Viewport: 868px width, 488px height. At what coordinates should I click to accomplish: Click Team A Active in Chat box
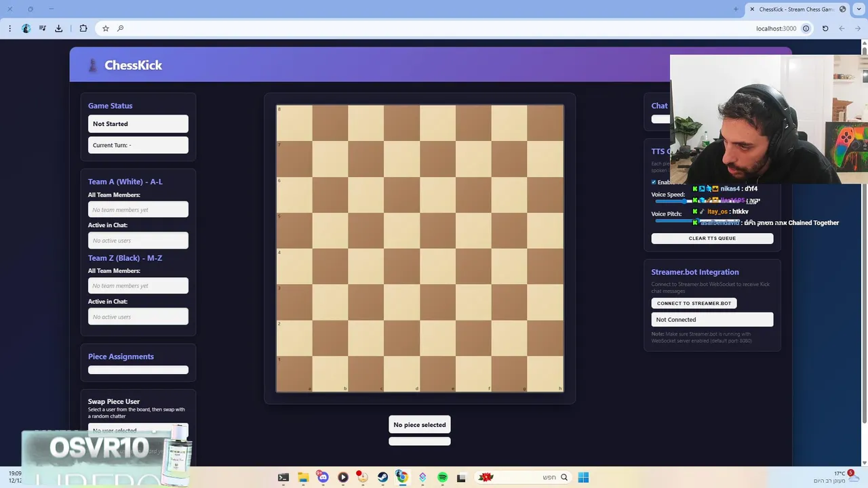tap(138, 241)
